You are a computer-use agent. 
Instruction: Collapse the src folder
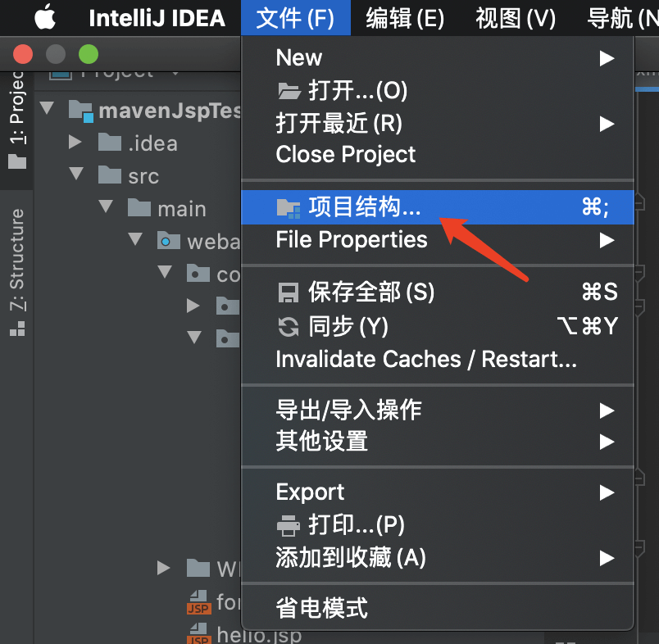pyautogui.click(x=76, y=174)
